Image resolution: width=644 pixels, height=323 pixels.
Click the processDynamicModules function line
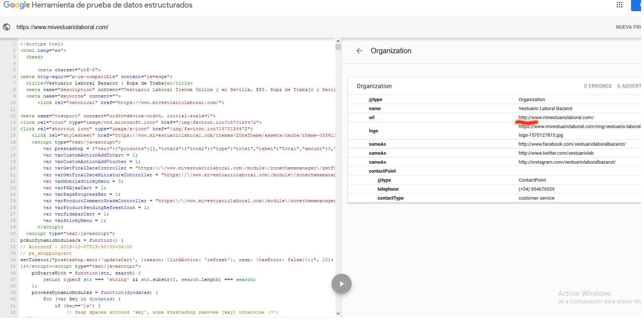[x=95, y=292]
